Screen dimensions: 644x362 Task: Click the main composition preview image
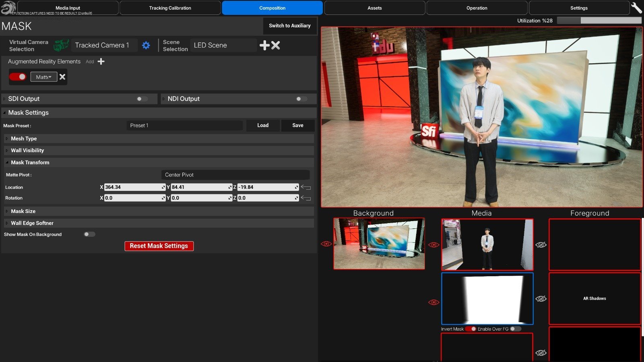point(482,117)
